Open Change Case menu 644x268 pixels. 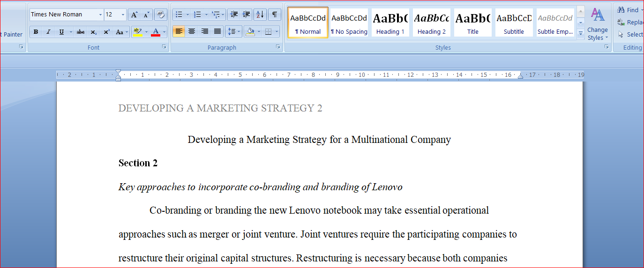pyautogui.click(x=121, y=32)
